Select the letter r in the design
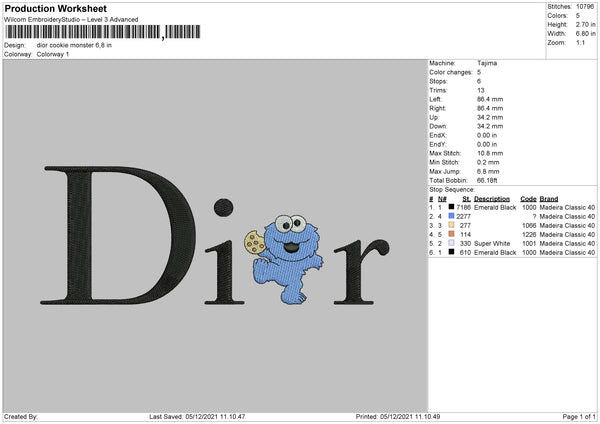Viewport: 600px width, 424px height. 362,271
